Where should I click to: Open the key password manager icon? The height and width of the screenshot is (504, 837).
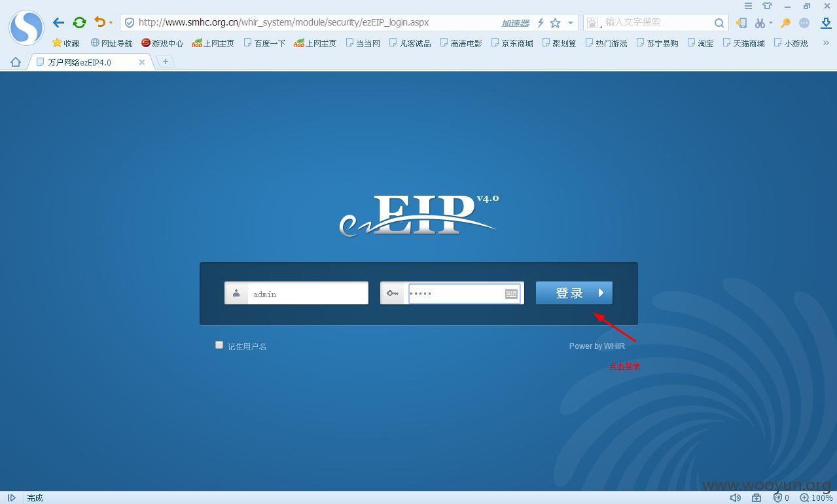786,23
